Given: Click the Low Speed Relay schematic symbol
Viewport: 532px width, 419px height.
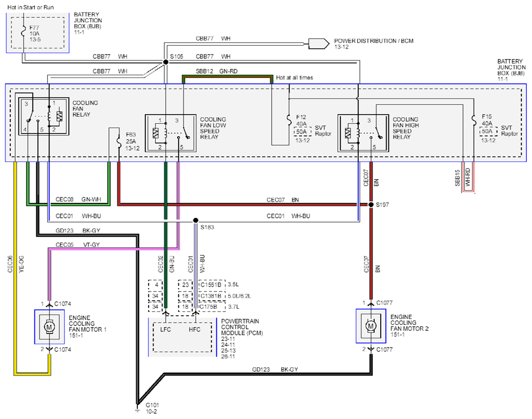Looking at the screenshot, I should [171, 133].
